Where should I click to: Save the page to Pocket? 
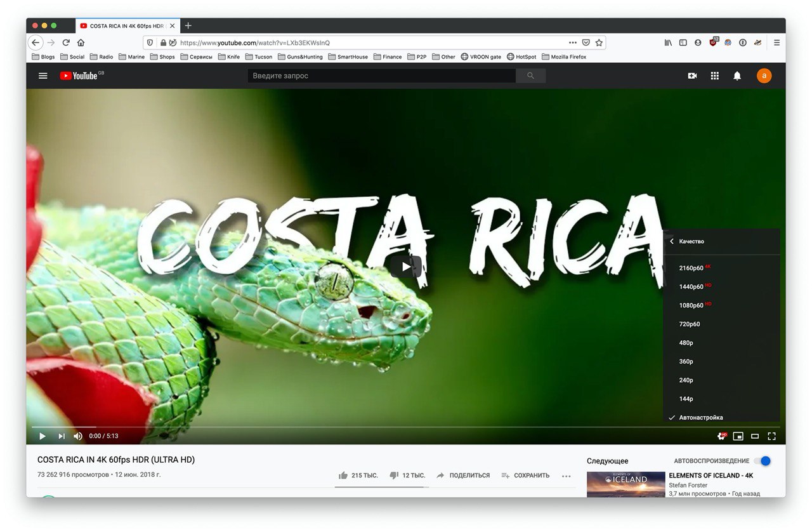[x=586, y=43]
